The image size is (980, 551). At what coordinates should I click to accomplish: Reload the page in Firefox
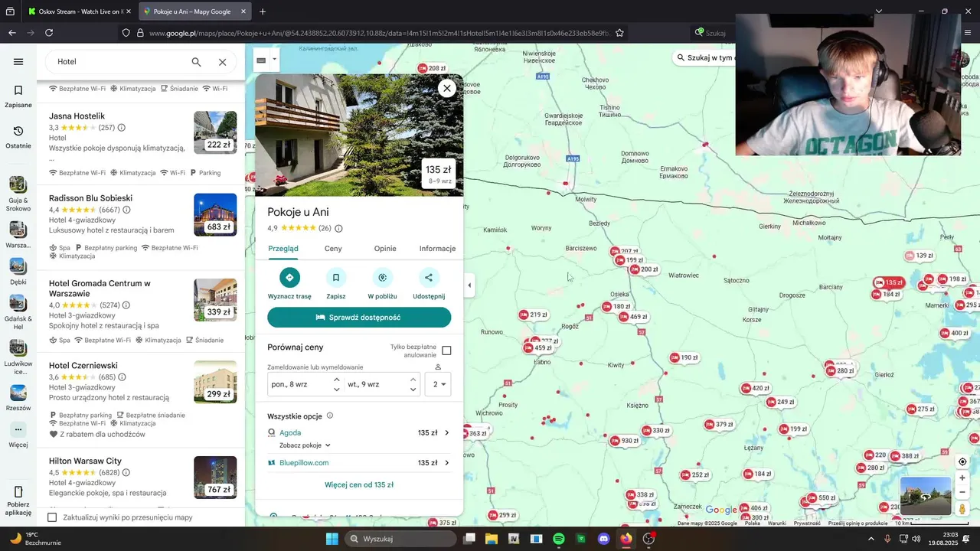click(x=49, y=33)
